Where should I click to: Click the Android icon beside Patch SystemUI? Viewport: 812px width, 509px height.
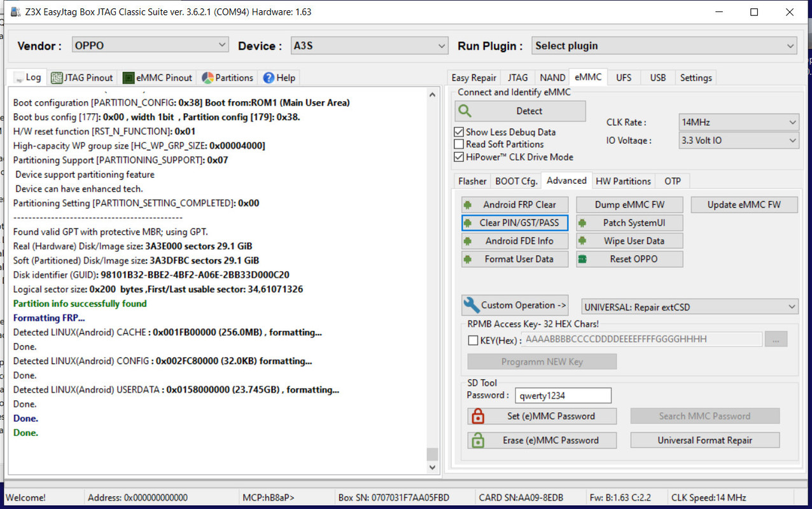pyautogui.click(x=582, y=223)
